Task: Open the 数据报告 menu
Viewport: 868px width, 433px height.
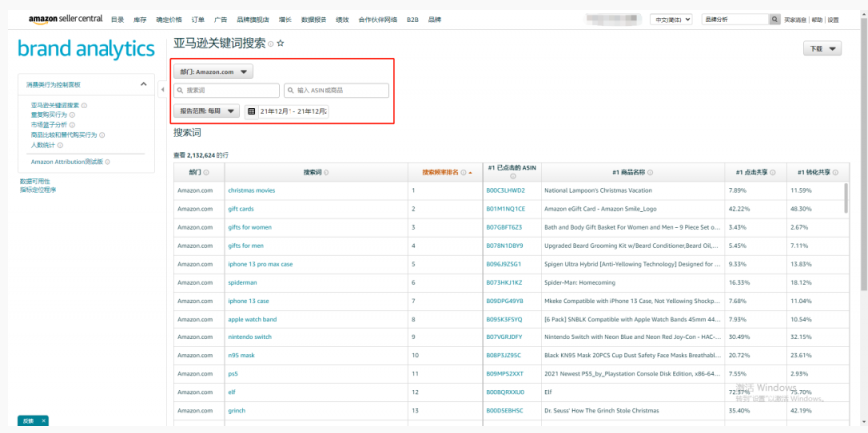Action: [x=314, y=19]
